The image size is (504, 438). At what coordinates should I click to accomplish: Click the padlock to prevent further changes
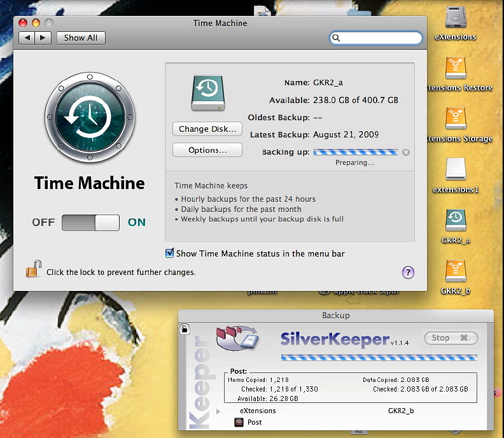coord(34,269)
